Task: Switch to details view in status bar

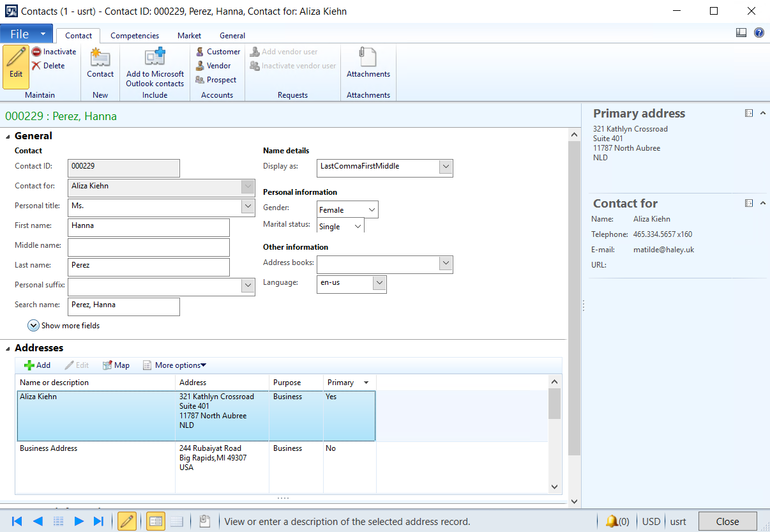Action: coord(155,521)
